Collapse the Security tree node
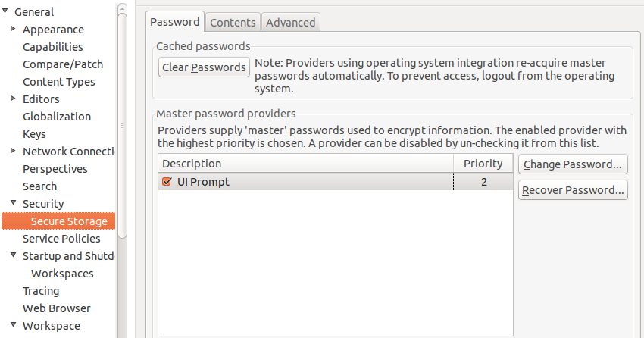 pyautogui.click(x=14, y=203)
